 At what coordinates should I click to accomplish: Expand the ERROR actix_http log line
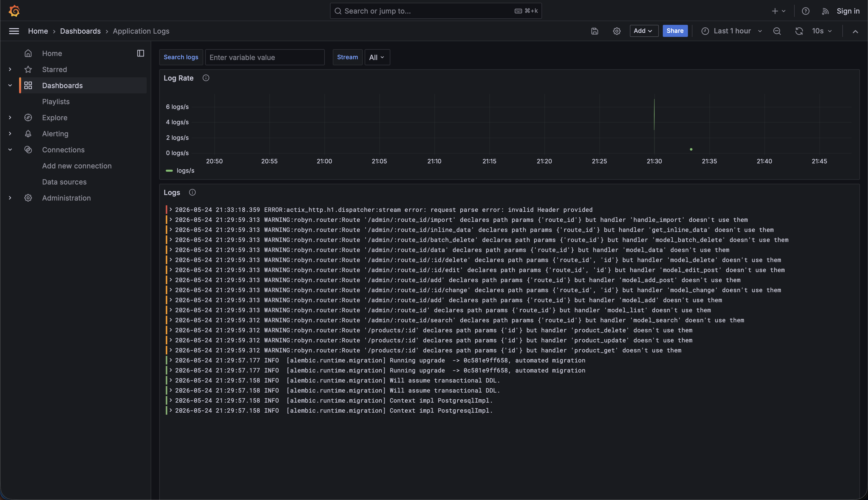(171, 210)
